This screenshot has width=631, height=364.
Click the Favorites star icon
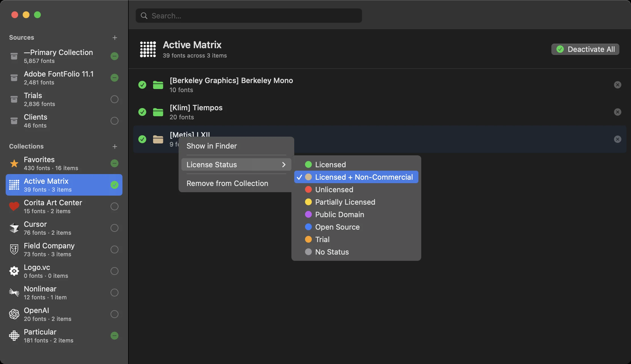pos(14,164)
